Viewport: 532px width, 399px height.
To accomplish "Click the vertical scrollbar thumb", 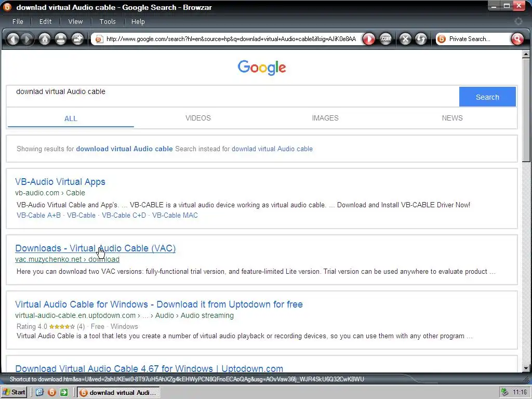I will 526,110.
